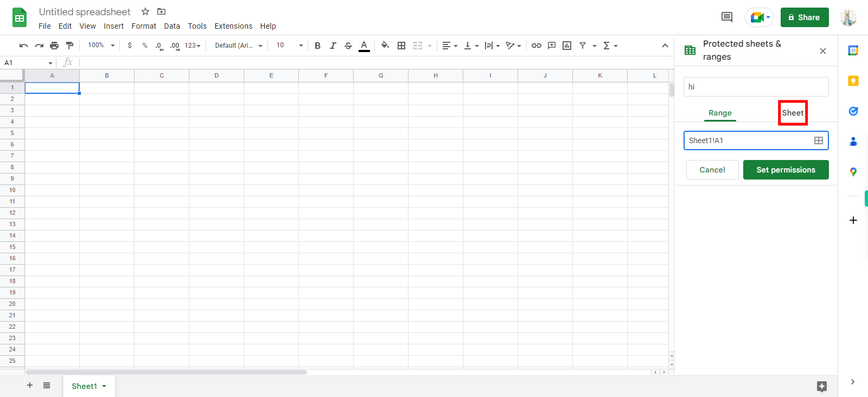Open the Insert menu
This screenshot has height=397, width=868.
[x=114, y=26]
